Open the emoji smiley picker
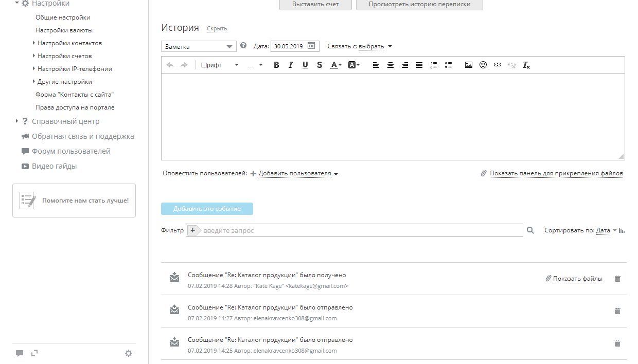The width and height of the screenshot is (638, 364). tap(483, 65)
